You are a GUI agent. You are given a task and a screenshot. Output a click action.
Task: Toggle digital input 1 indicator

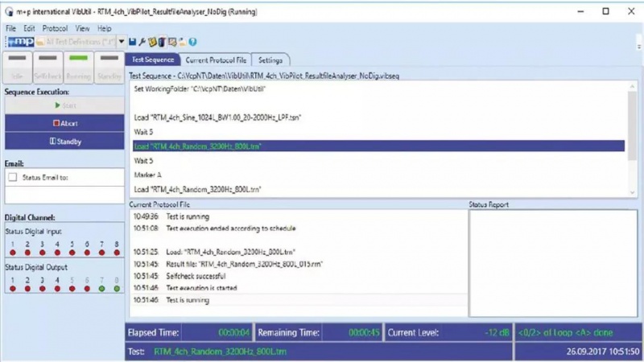point(12,253)
